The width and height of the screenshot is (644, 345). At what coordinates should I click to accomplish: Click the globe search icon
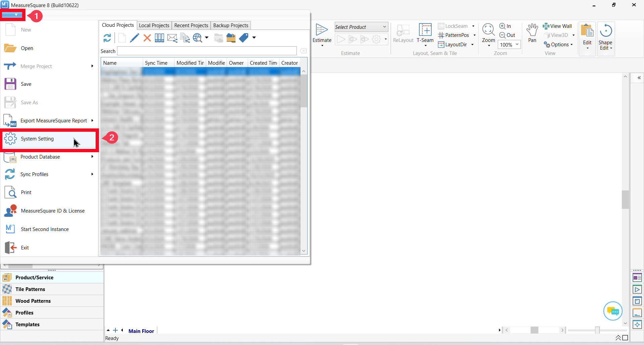tap(198, 38)
